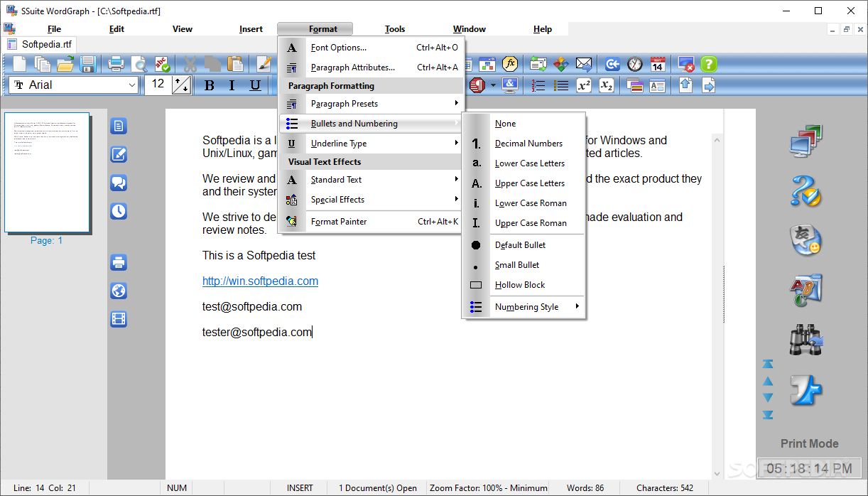
Task: Run the abc spell check icon
Action: (162, 64)
